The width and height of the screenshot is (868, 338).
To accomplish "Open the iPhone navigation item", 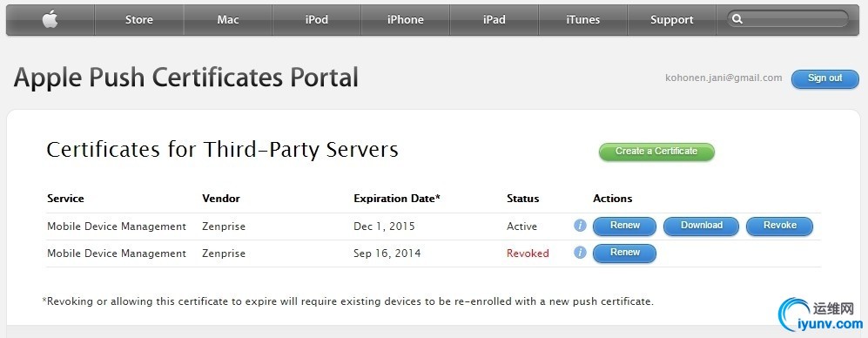I will click(x=405, y=19).
